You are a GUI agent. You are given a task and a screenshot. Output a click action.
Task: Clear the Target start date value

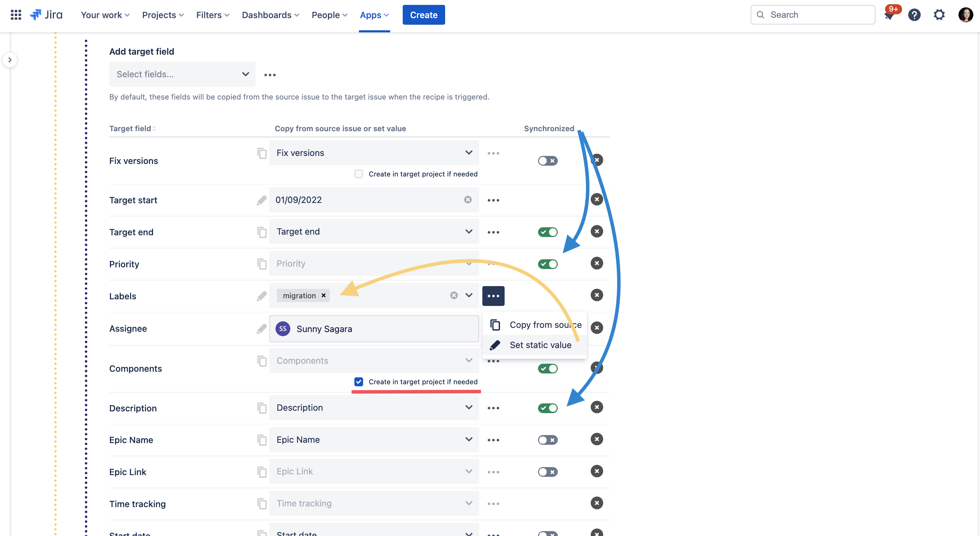(467, 199)
